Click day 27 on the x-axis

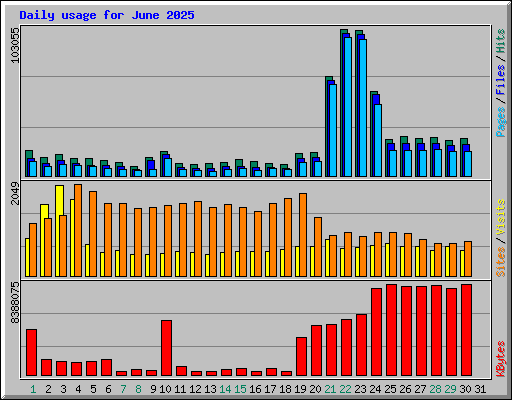coord(420,389)
